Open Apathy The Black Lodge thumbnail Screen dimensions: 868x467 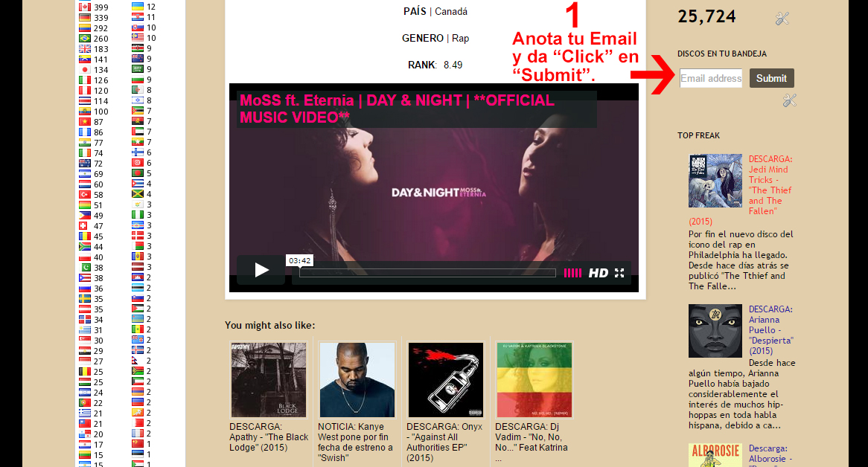click(x=269, y=380)
